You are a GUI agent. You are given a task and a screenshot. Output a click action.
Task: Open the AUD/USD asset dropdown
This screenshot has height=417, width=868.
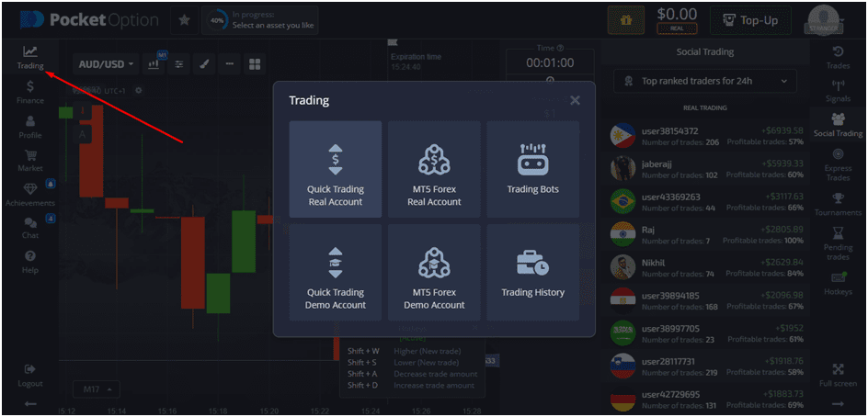[106, 64]
